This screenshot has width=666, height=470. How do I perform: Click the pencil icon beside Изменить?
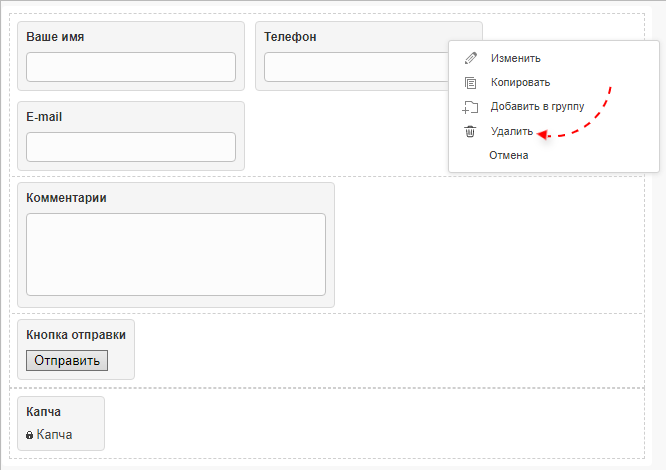tap(471, 58)
